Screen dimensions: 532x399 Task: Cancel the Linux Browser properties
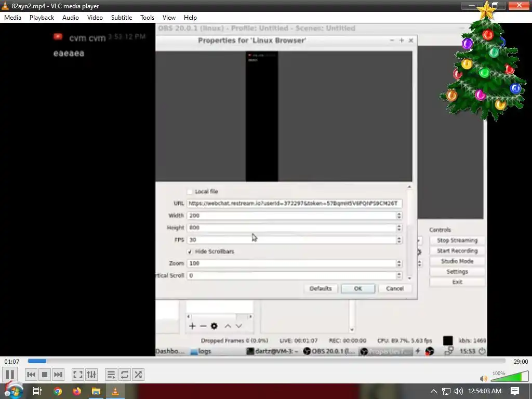(395, 289)
